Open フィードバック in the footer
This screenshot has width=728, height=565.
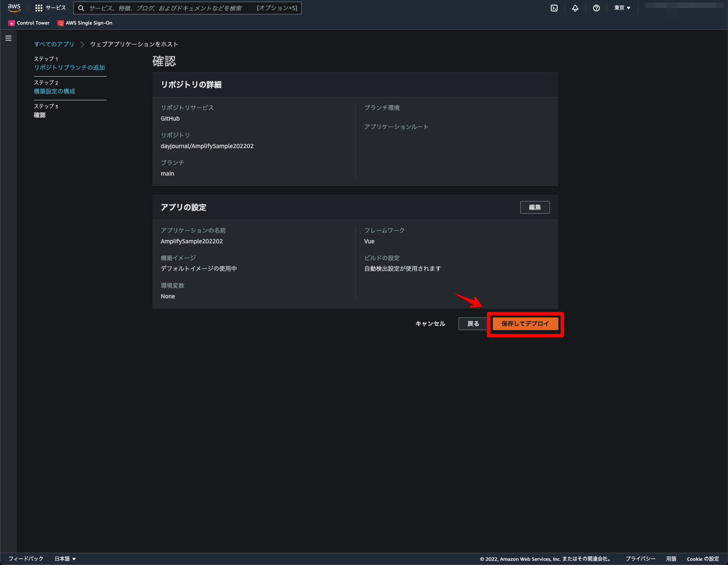[26, 559]
